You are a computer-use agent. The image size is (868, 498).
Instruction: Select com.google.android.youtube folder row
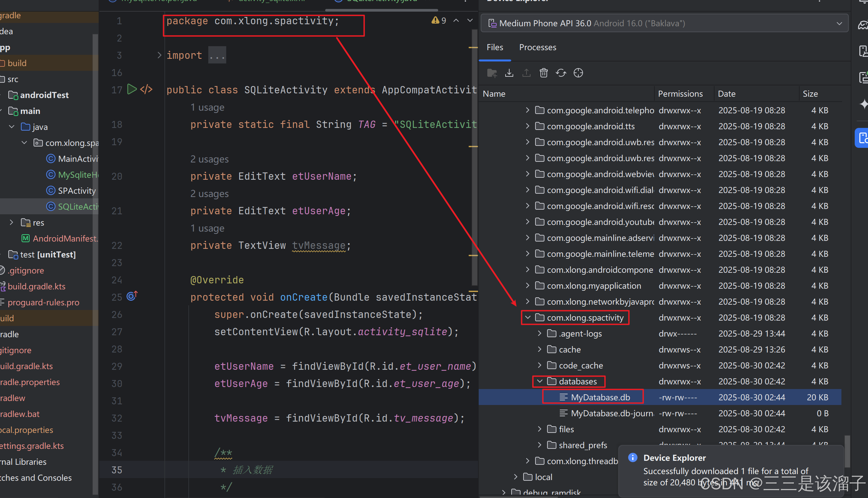coord(660,222)
